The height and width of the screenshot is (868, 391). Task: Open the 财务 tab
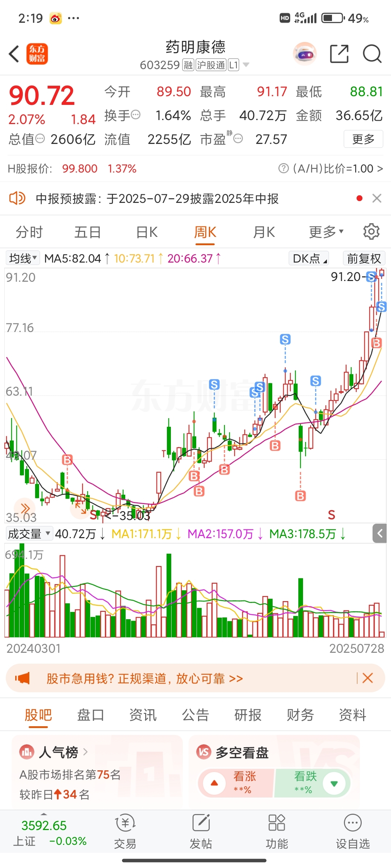tap(300, 715)
